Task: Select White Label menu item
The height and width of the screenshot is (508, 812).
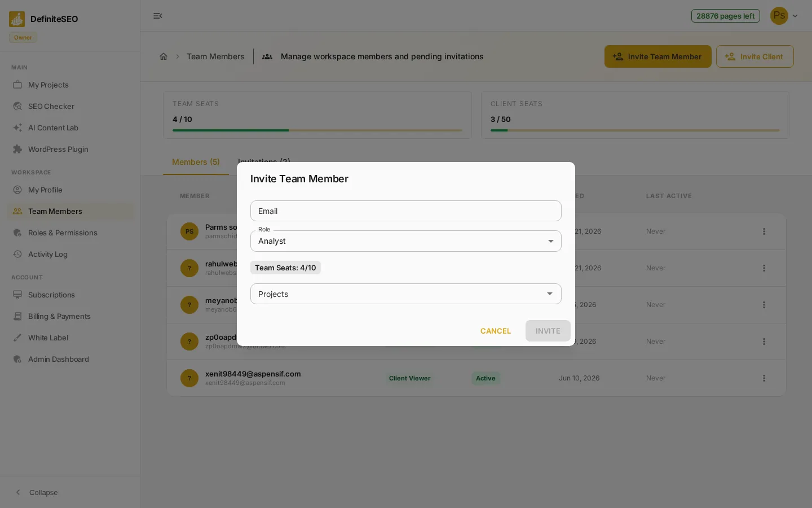Action: 71,338
